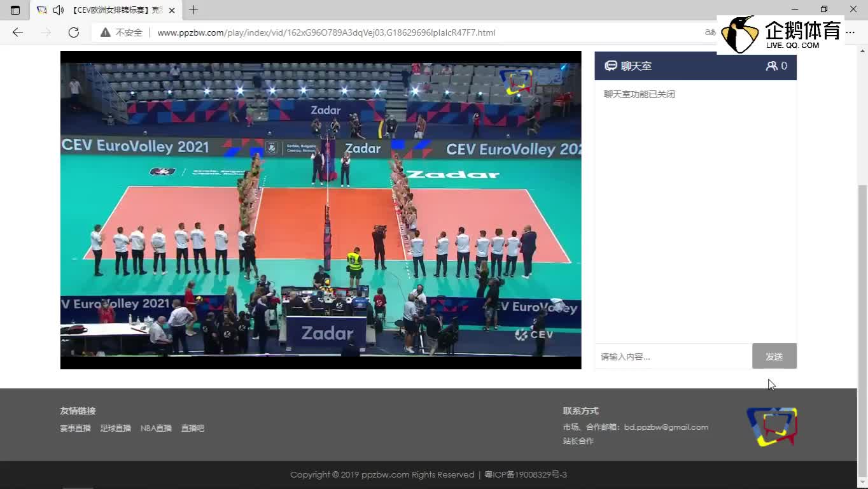868x489 pixels.
Task: Click the chat room user count icon
Action: (x=771, y=66)
